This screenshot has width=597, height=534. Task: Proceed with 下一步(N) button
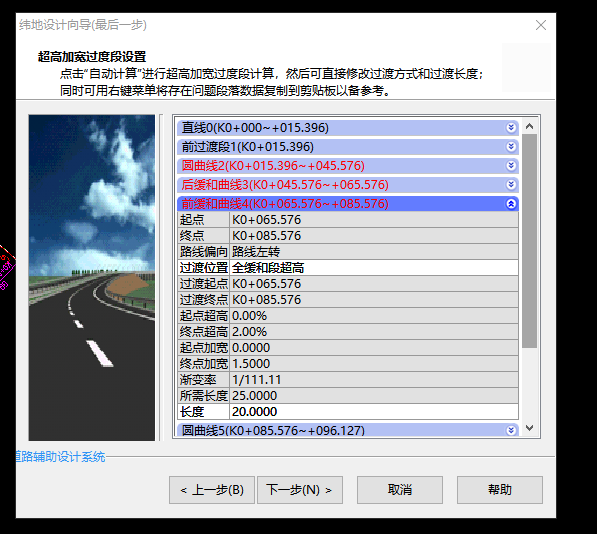(x=300, y=490)
